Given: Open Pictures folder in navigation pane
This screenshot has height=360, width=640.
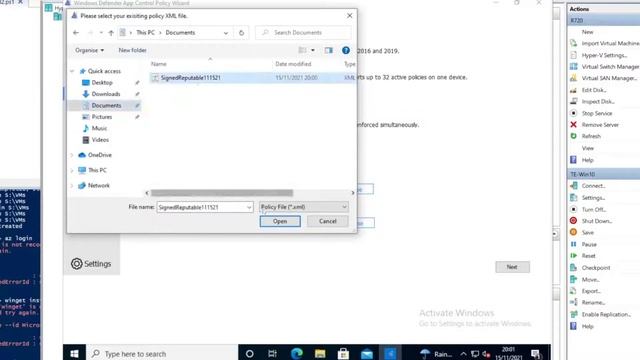Looking at the screenshot, I should click(102, 117).
